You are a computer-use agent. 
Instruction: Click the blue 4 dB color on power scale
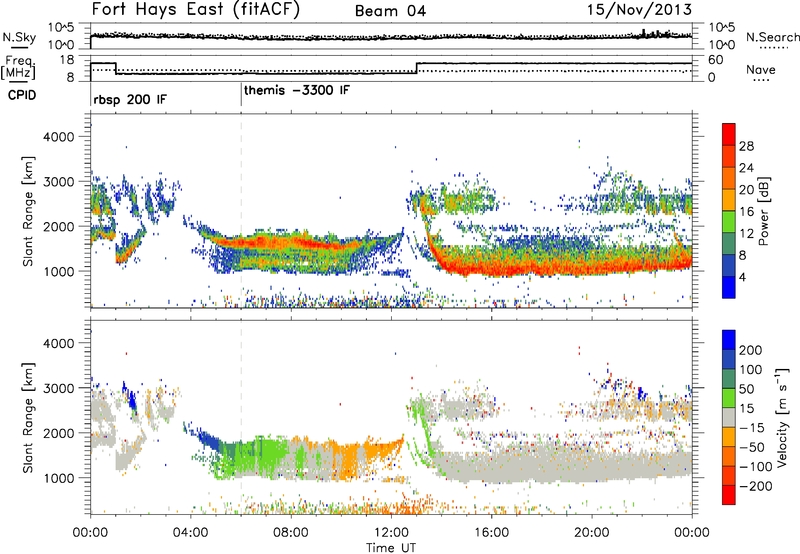tap(729, 288)
